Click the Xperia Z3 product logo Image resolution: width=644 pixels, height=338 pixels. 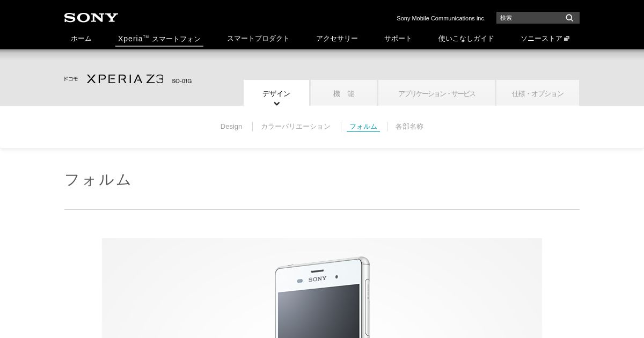pos(125,79)
